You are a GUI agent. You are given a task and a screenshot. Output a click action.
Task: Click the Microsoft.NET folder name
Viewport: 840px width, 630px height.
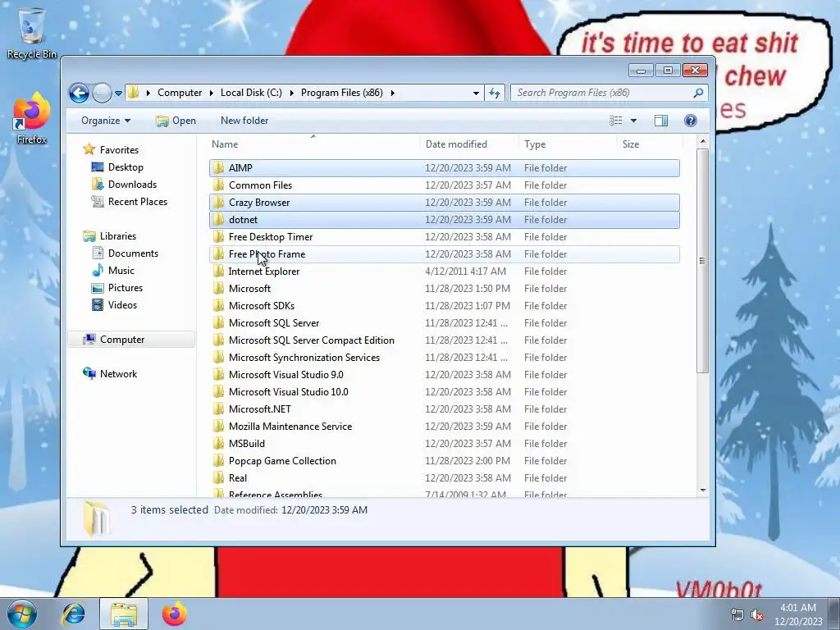[260, 409]
